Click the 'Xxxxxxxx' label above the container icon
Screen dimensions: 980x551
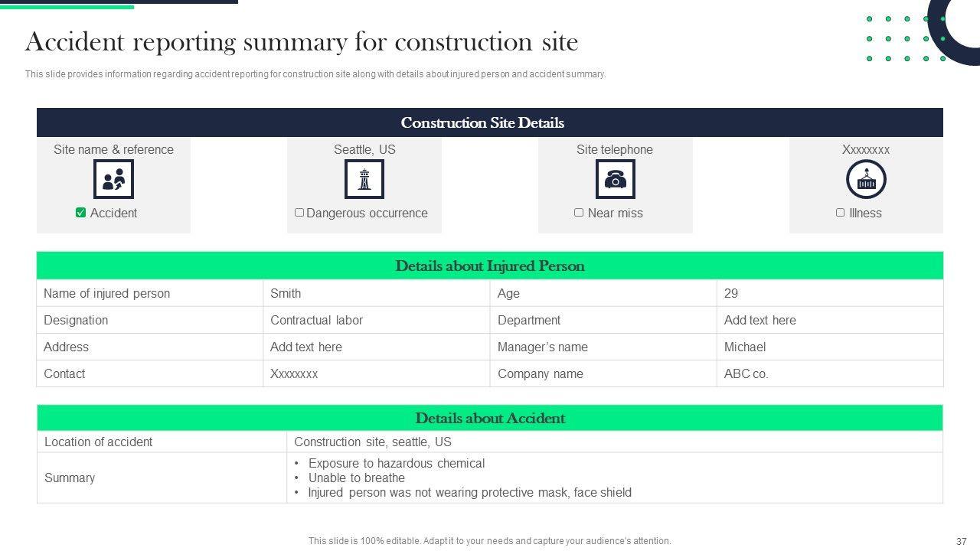[x=866, y=149]
